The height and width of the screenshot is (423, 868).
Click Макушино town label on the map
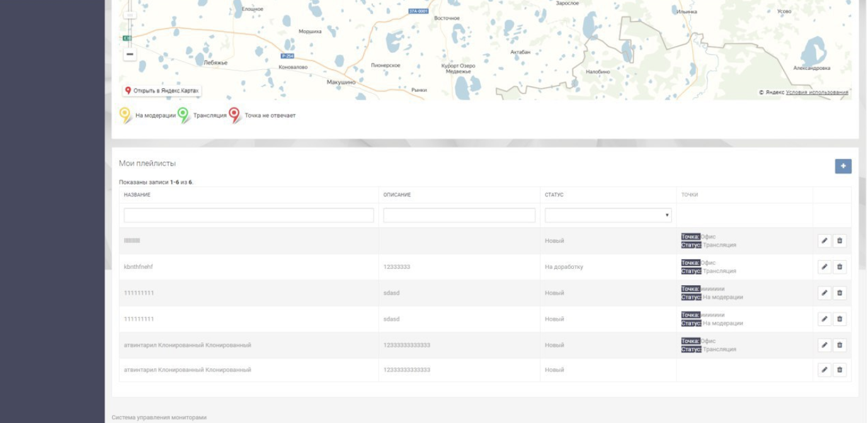[341, 82]
